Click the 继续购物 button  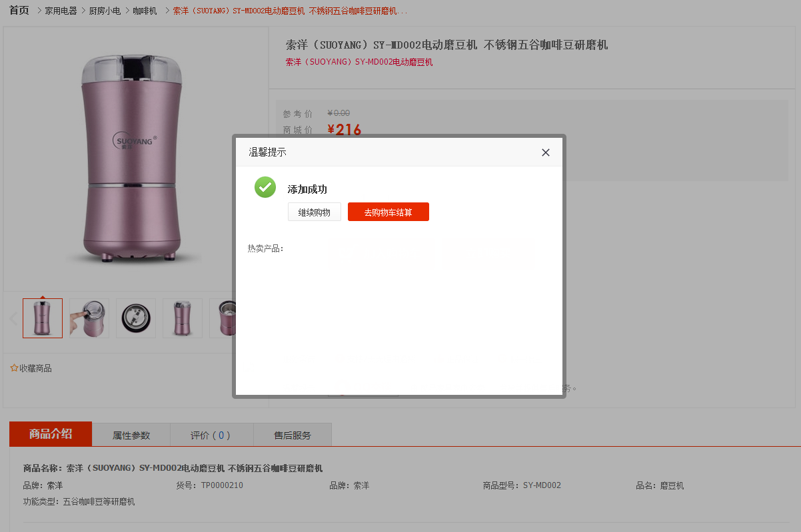tap(315, 212)
